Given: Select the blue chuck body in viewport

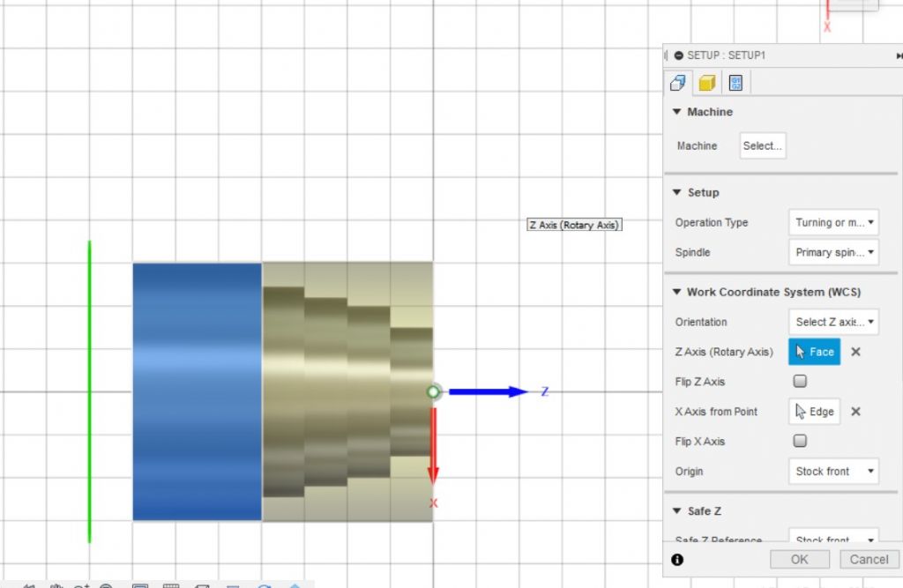Looking at the screenshot, I should [197, 392].
